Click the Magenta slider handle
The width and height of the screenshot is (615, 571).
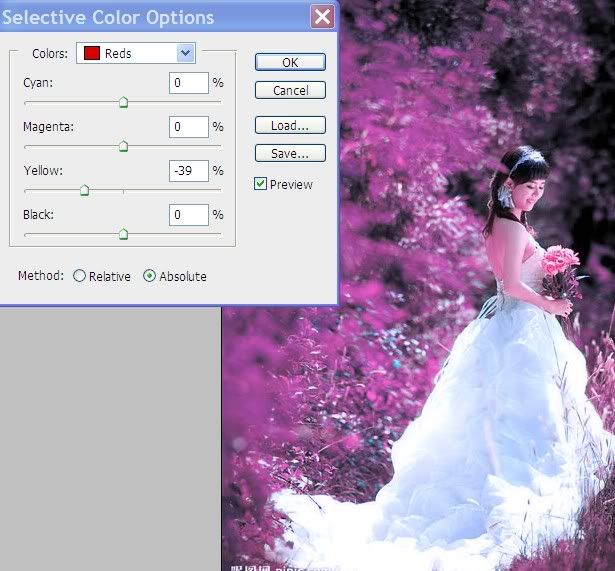pos(123,146)
